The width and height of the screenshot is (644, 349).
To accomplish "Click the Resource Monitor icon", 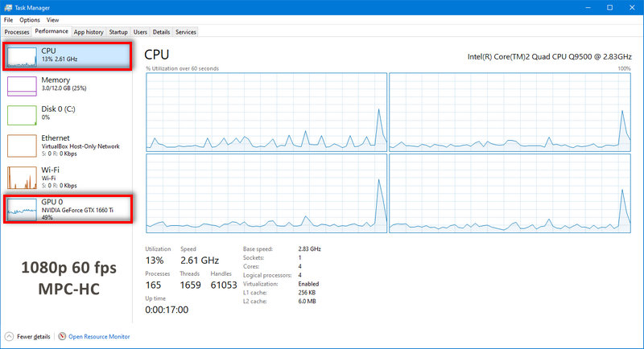I will pyautogui.click(x=61, y=336).
